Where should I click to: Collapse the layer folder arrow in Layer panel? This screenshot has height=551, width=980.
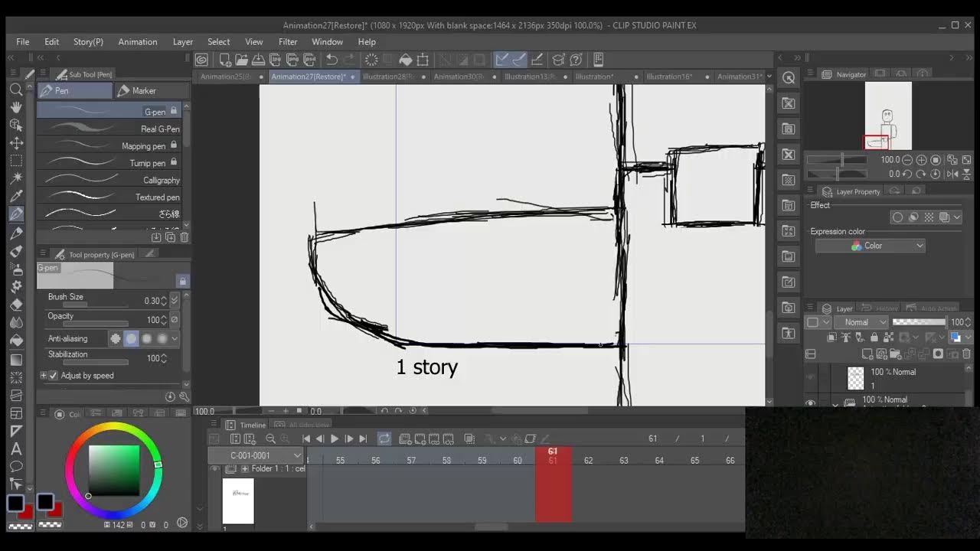(x=835, y=403)
